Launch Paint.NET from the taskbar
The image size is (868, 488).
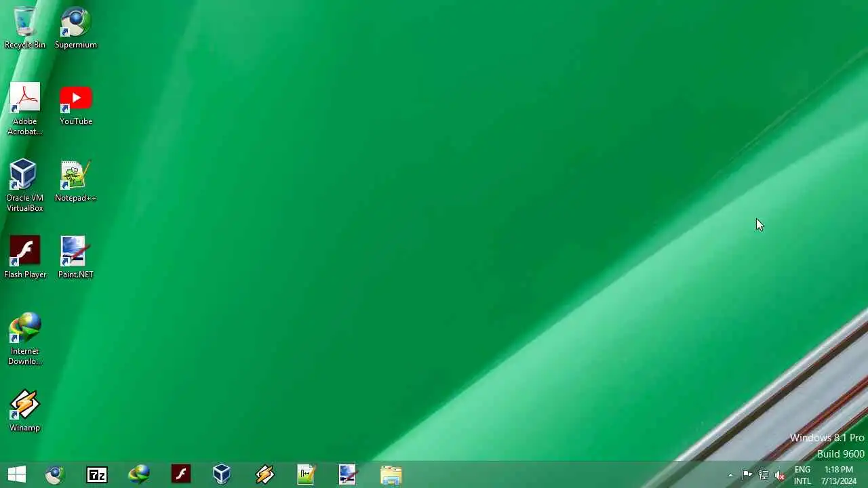(348, 474)
